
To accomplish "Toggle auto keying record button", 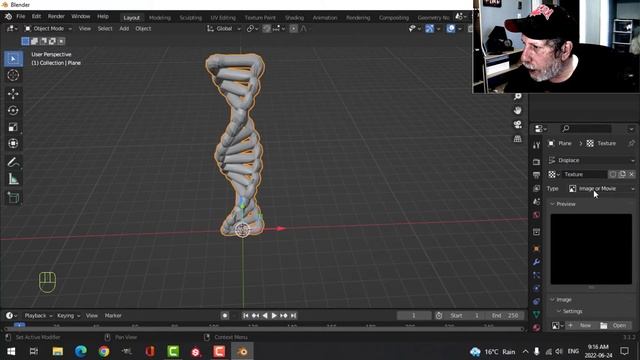I will [224, 316].
